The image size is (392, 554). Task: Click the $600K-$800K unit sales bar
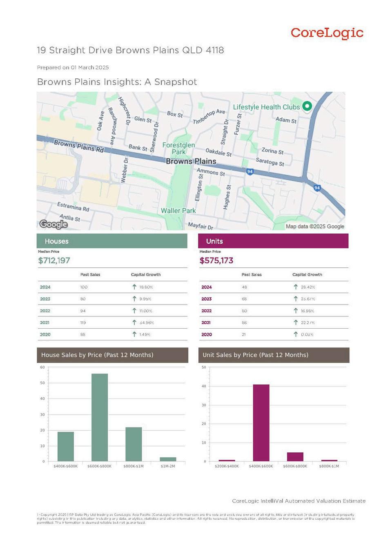tap(295, 457)
